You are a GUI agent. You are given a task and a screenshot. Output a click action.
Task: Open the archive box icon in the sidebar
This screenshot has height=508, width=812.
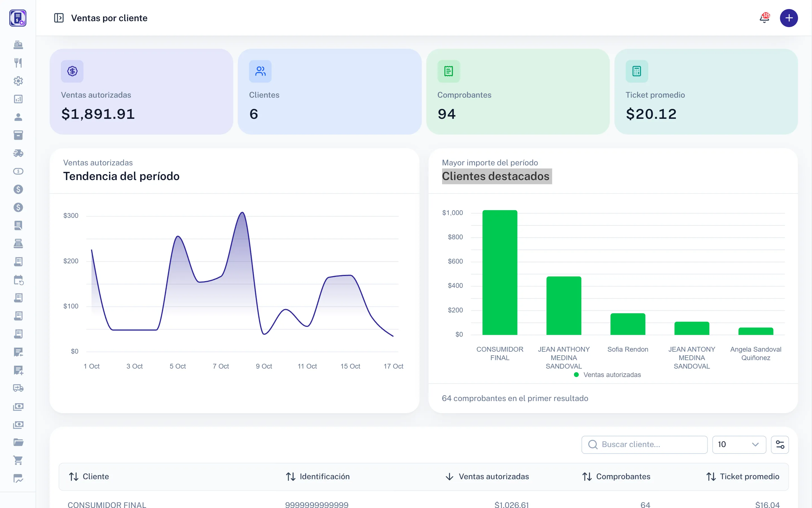click(x=18, y=135)
